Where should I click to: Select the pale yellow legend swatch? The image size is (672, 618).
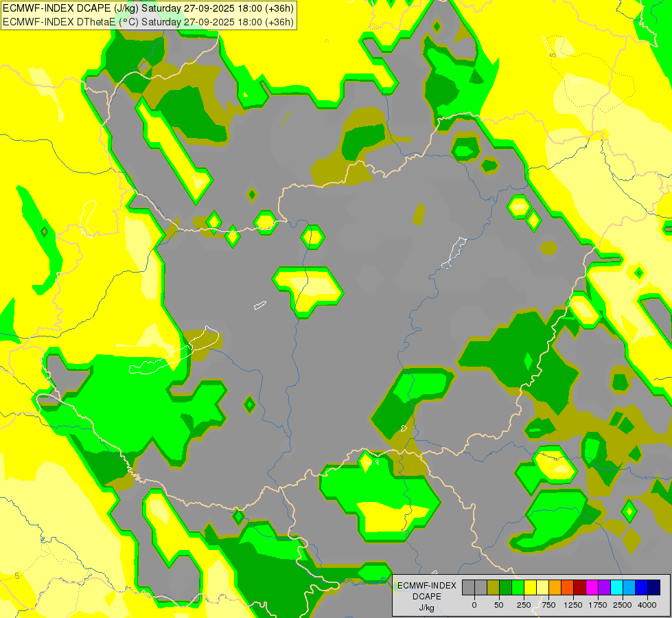[542, 588]
